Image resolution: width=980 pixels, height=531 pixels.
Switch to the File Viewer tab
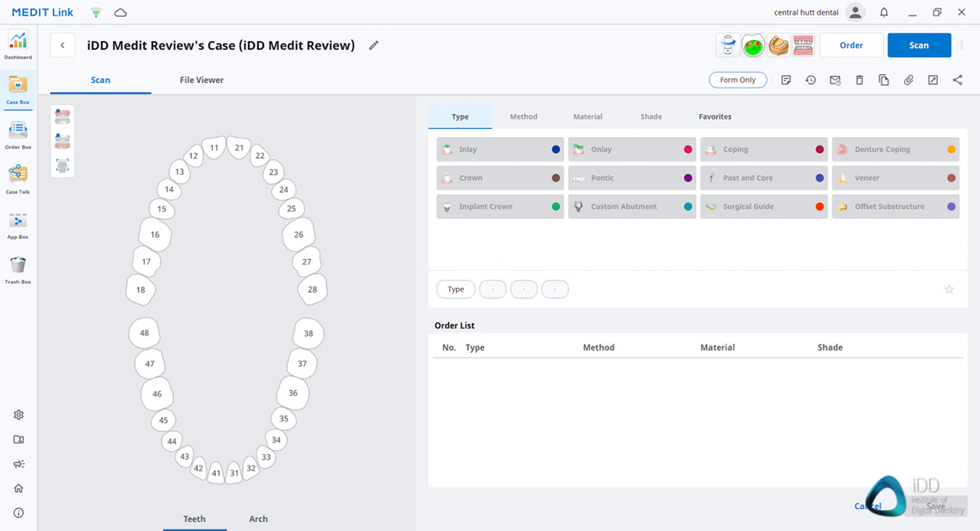[202, 80]
